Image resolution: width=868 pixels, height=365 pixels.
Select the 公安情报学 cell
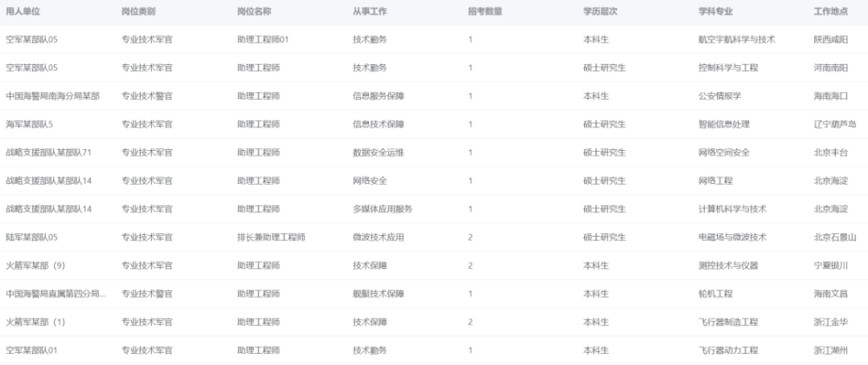(720, 96)
